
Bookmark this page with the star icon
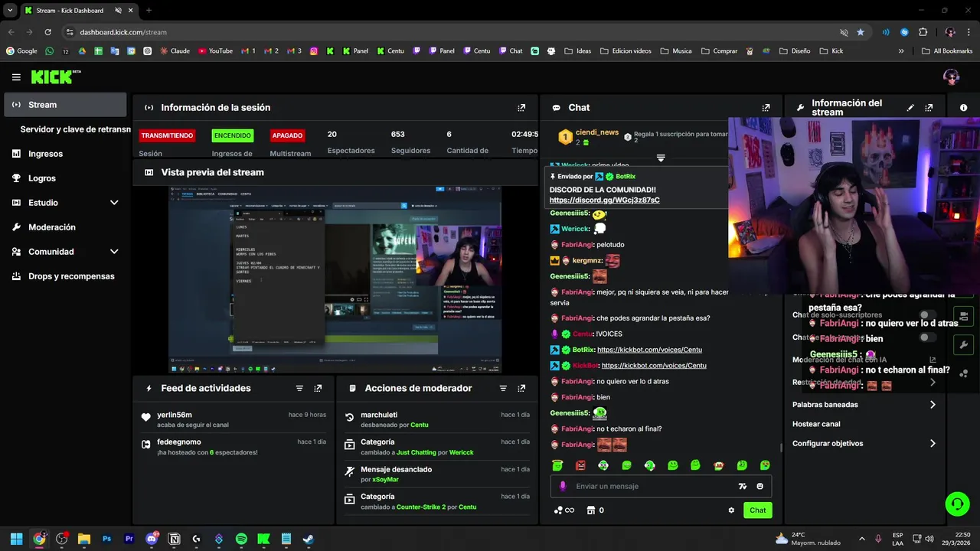(x=861, y=32)
